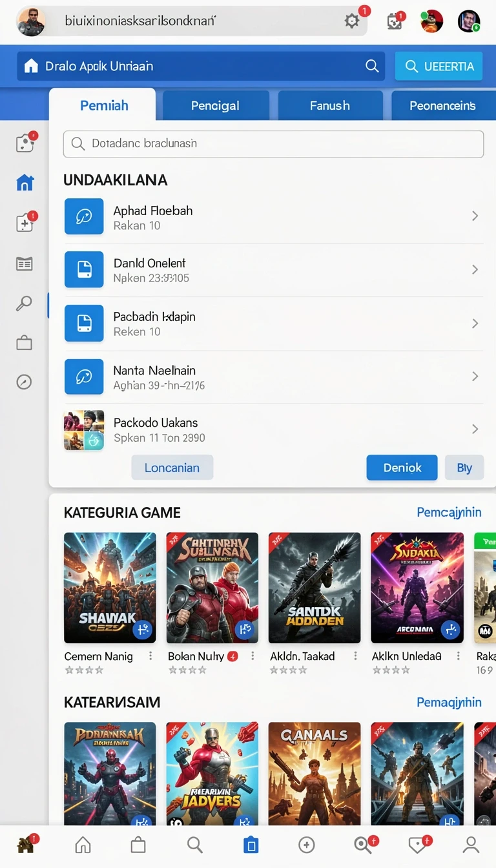Expand the Packodo Uakans row chevron
Viewport: 496px width, 868px height.
pyautogui.click(x=475, y=429)
